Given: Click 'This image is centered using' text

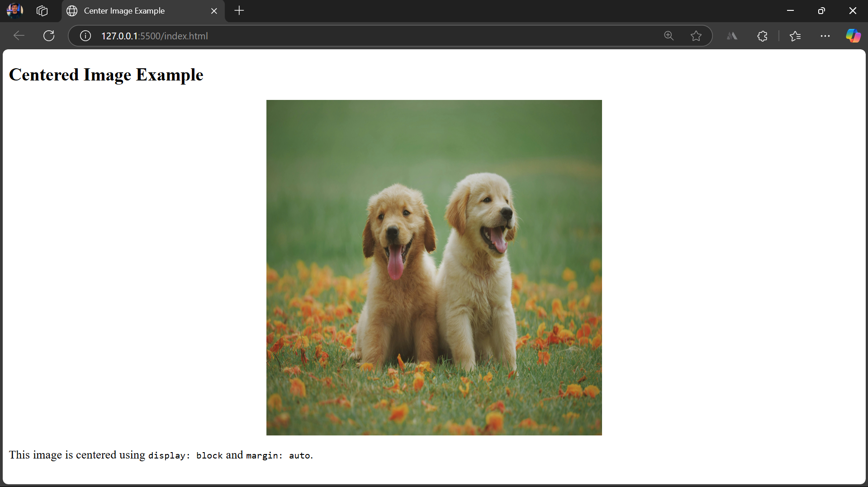Looking at the screenshot, I should (77, 455).
